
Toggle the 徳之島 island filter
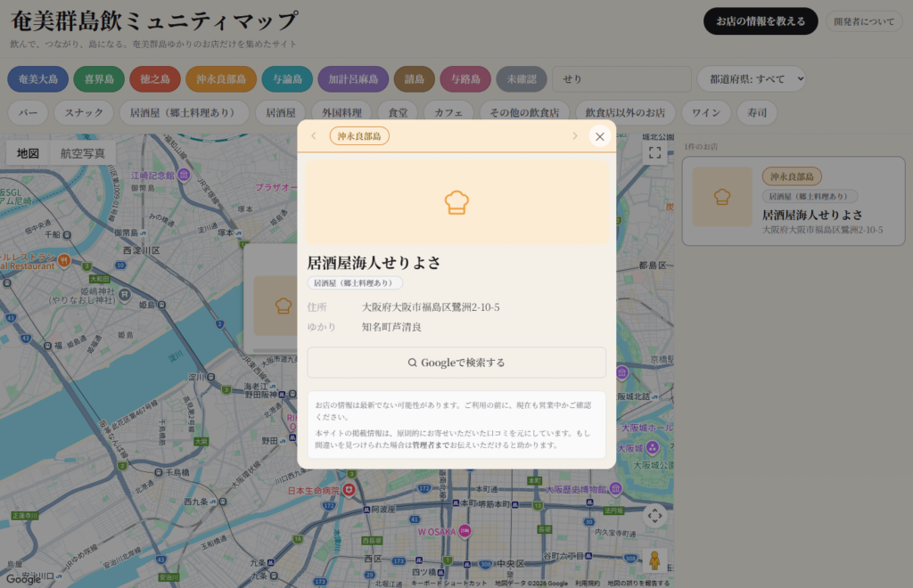[x=155, y=79]
